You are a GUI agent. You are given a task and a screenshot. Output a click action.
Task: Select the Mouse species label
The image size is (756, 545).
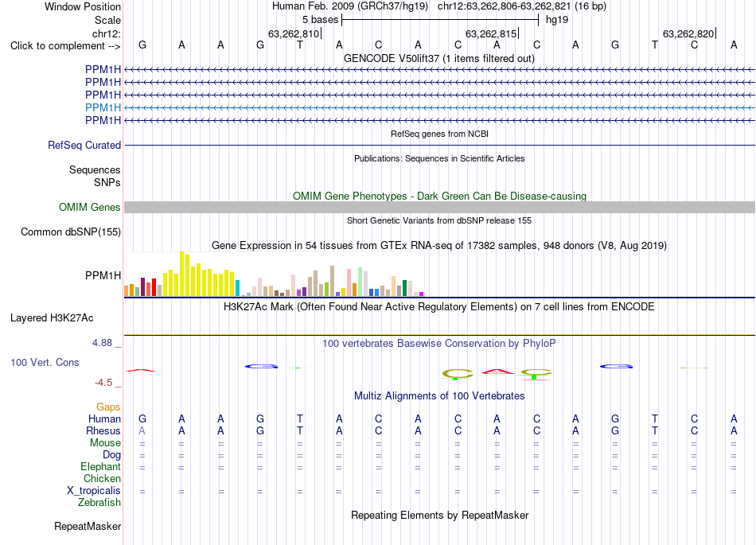[x=105, y=443]
